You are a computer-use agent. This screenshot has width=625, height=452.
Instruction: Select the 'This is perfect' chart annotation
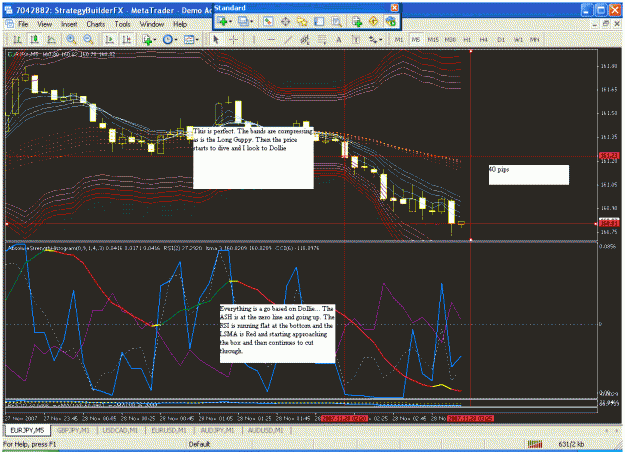coord(253,158)
